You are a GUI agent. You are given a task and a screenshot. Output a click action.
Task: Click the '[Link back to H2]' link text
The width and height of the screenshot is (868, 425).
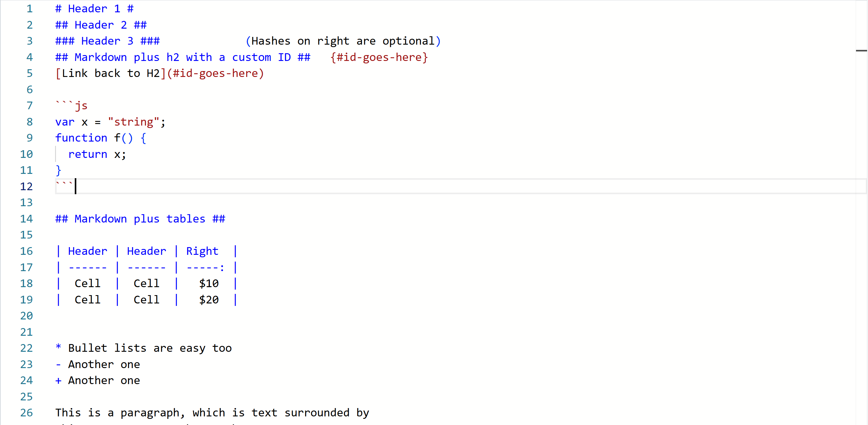110,74
